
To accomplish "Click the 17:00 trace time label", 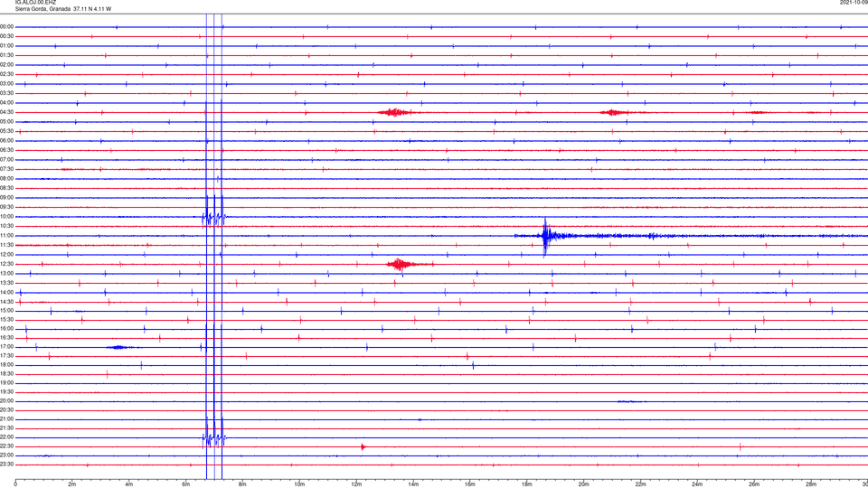I will [7, 347].
